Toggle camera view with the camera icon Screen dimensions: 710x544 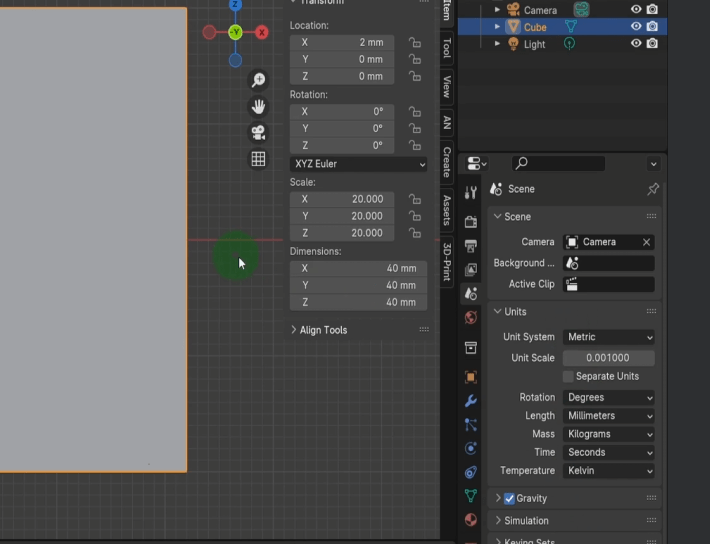[x=258, y=132]
